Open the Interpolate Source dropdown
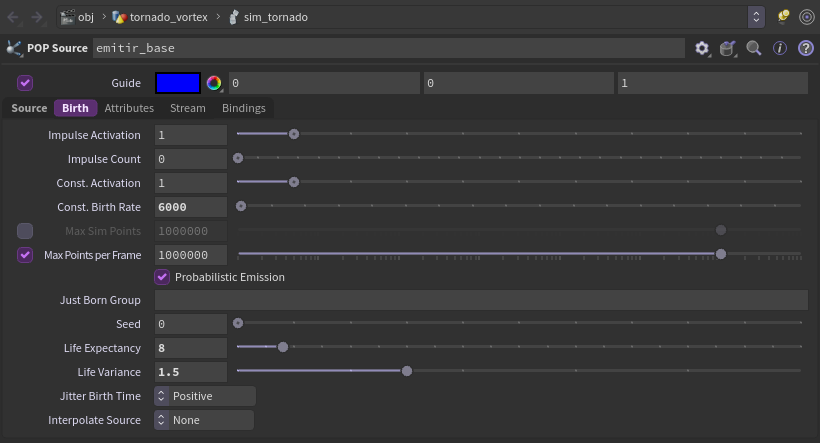The image size is (820, 443). point(204,420)
